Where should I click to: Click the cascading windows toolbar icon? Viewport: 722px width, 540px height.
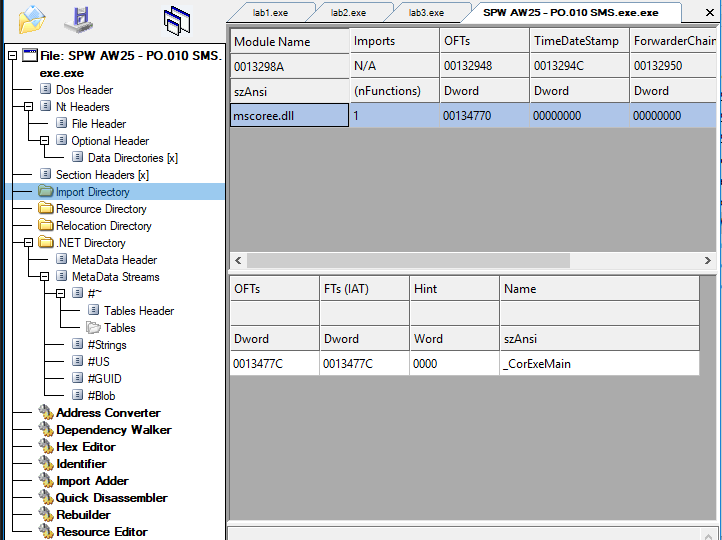(177, 21)
